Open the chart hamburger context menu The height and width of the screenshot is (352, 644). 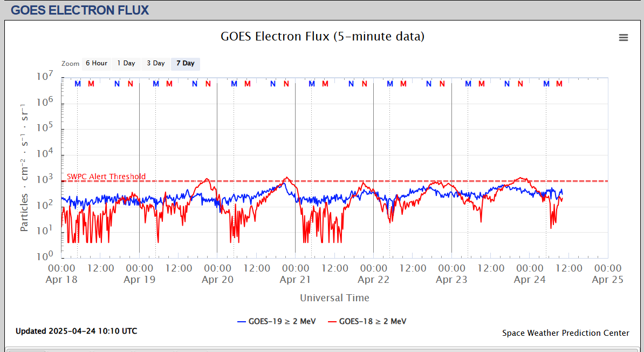623,37
